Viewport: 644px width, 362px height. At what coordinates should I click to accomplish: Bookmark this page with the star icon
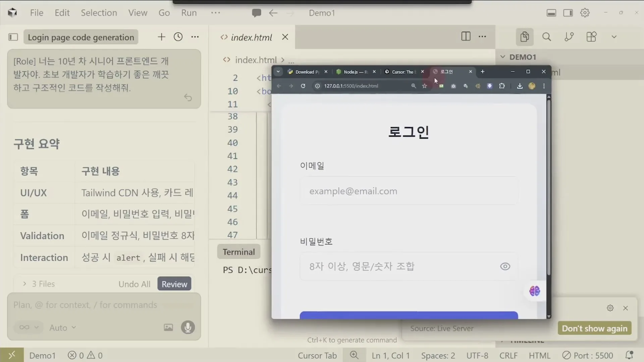pyautogui.click(x=425, y=86)
